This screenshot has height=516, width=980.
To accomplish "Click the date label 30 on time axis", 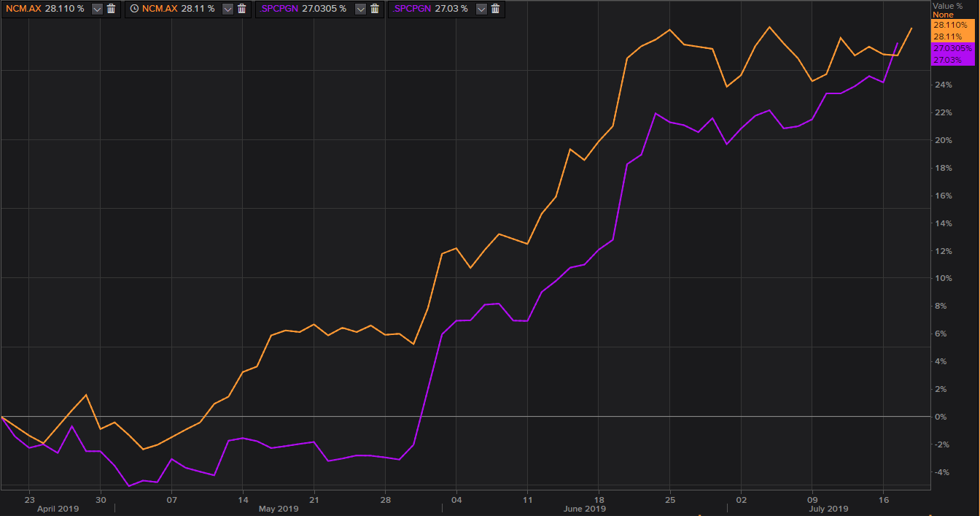I will (x=100, y=500).
